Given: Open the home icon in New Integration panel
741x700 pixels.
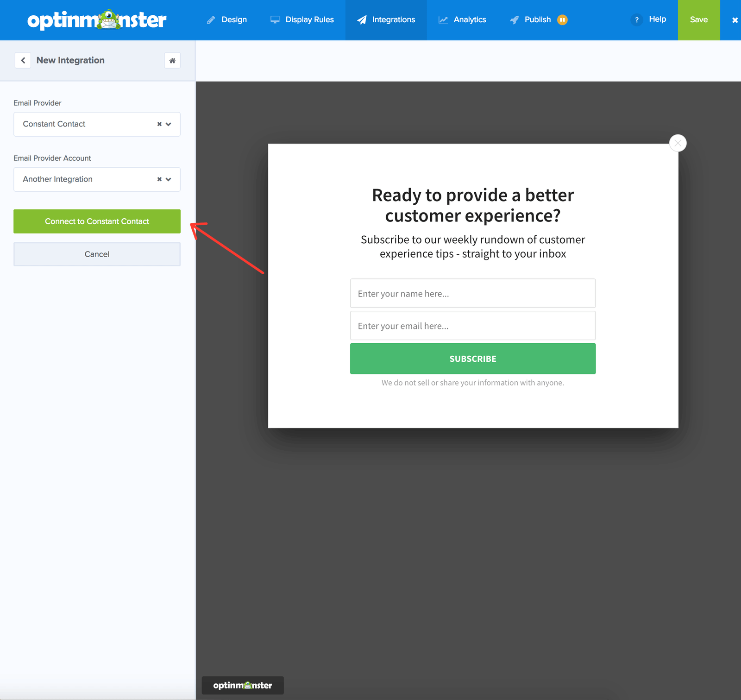Looking at the screenshot, I should pos(172,60).
